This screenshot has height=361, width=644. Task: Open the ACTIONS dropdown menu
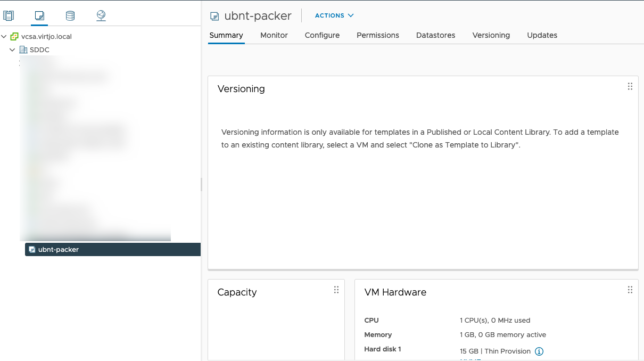point(334,15)
